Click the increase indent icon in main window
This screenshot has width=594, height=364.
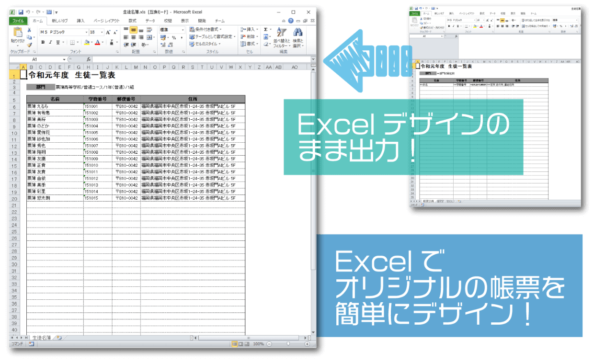pyautogui.click(x=134, y=45)
